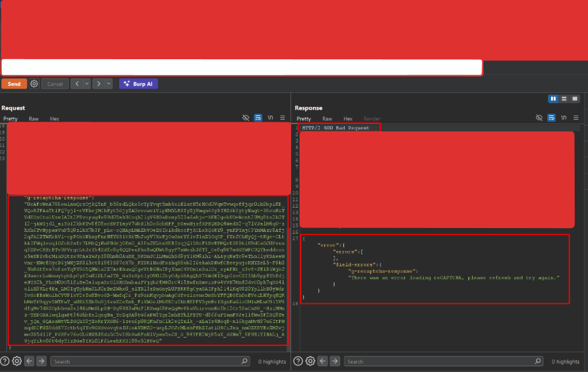Click "g-recaptcha-response" key in response JSON

(x=382, y=271)
